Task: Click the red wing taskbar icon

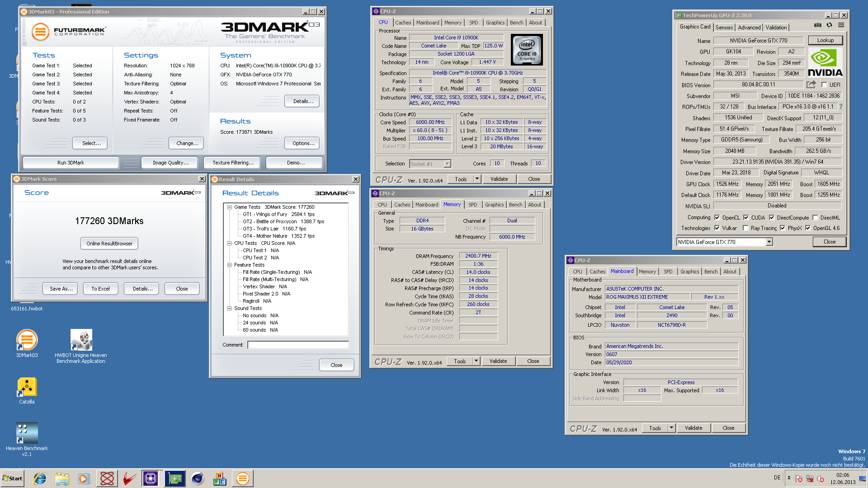Action: tap(129, 479)
